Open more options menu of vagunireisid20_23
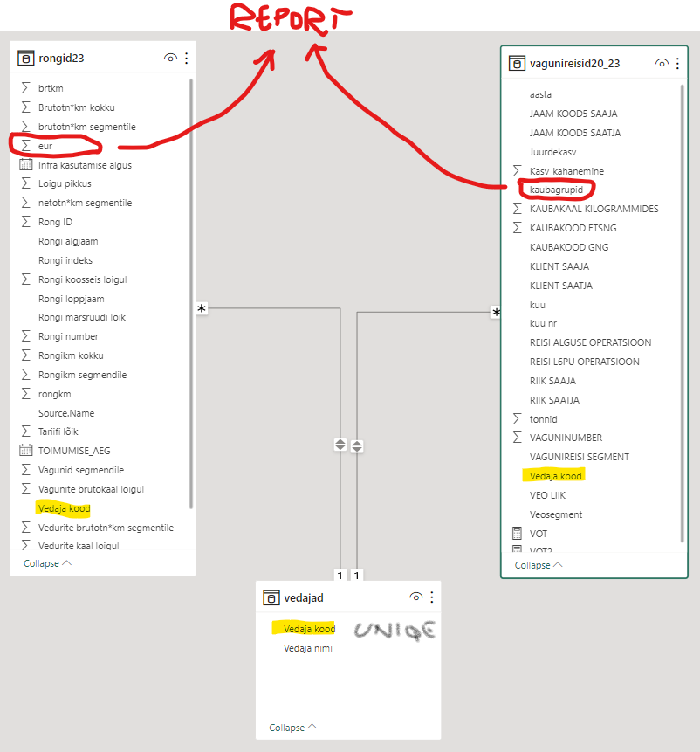This screenshot has width=700, height=752. point(677,63)
